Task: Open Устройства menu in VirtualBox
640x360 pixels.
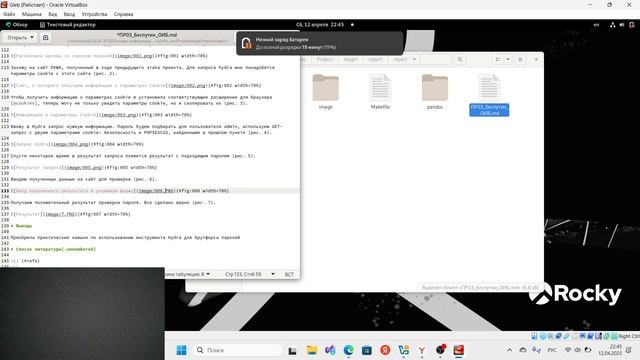Action: tap(94, 14)
